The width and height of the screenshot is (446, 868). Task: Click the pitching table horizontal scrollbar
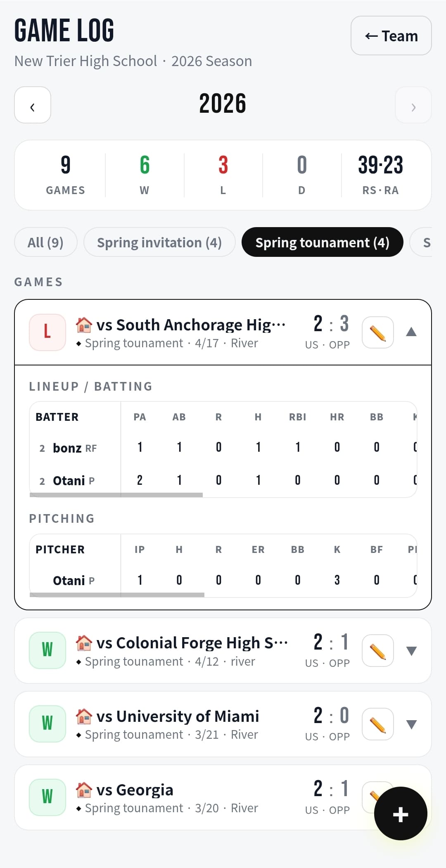click(117, 595)
